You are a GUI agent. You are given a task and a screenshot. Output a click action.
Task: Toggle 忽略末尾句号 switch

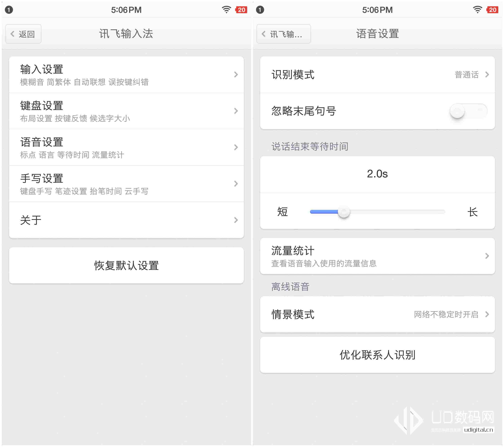click(x=468, y=111)
